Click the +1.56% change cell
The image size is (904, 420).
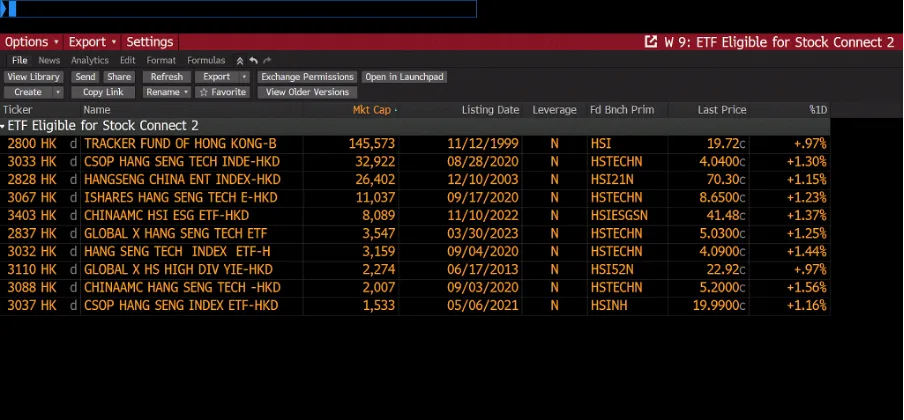click(x=807, y=287)
